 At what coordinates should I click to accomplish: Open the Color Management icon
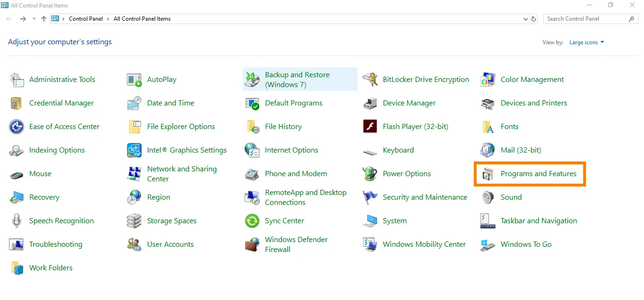click(488, 80)
